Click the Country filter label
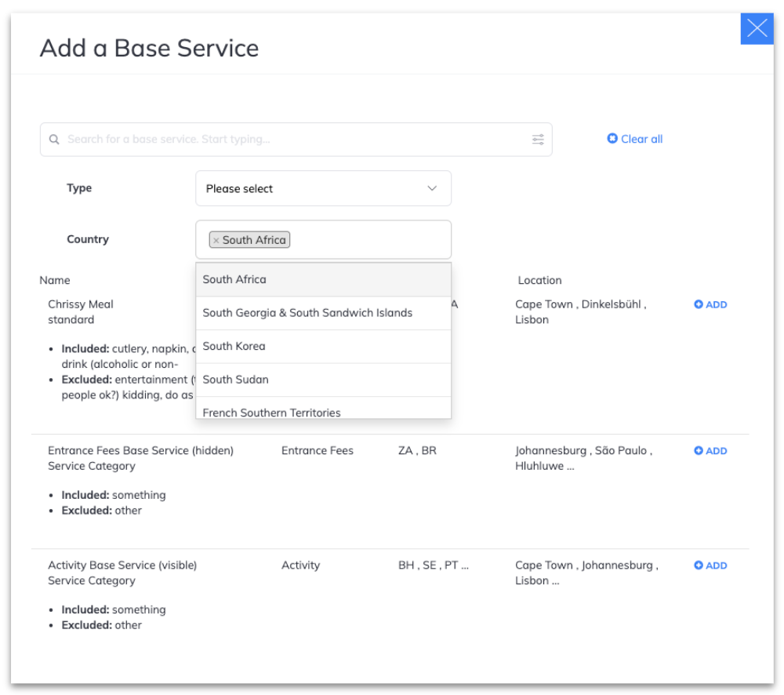This screenshot has height=695, width=784. point(88,239)
